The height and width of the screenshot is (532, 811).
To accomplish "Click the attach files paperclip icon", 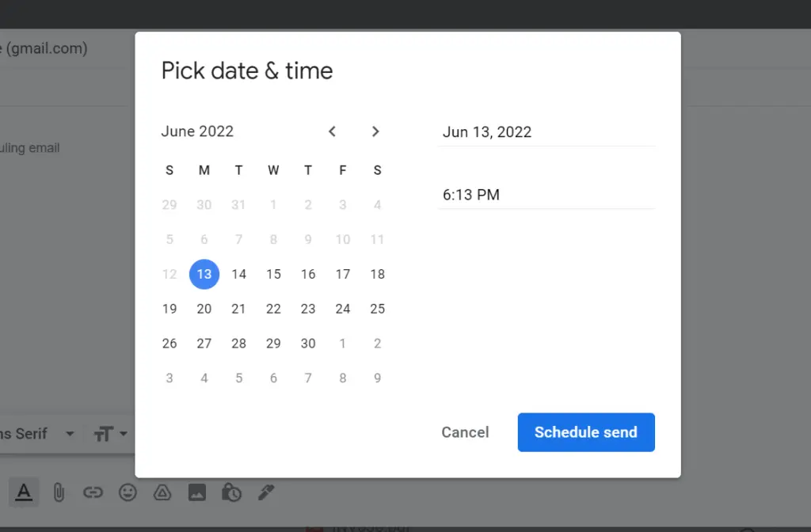I will click(x=59, y=492).
